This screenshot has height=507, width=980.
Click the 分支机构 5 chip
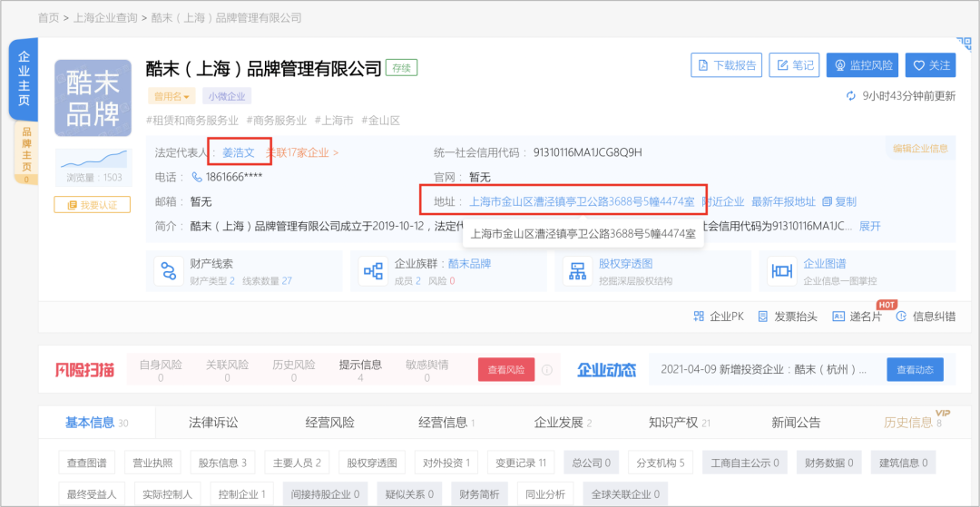661,463
